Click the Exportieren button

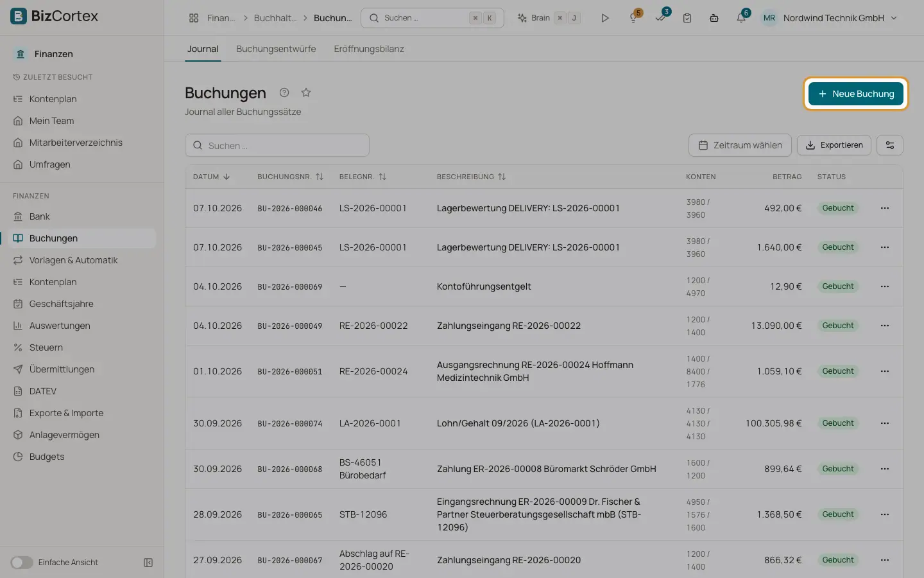[x=834, y=145]
